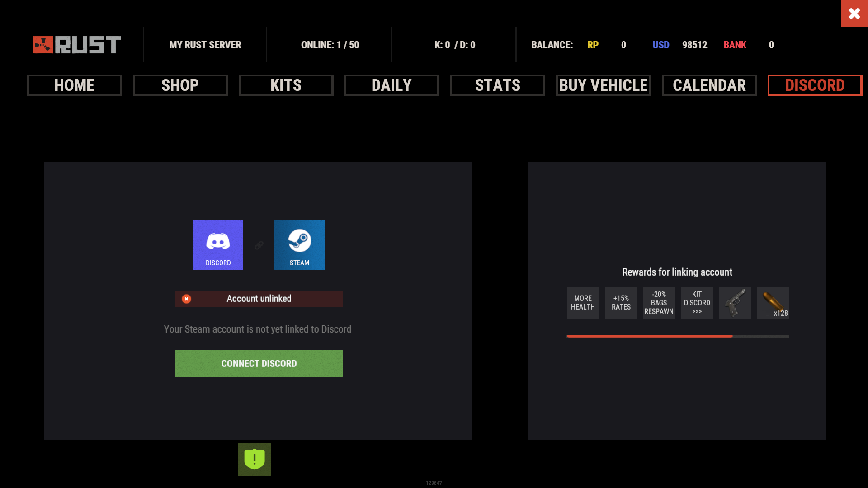The image size is (868, 488).
Task: Select the pistol reward item
Action: 735,303
